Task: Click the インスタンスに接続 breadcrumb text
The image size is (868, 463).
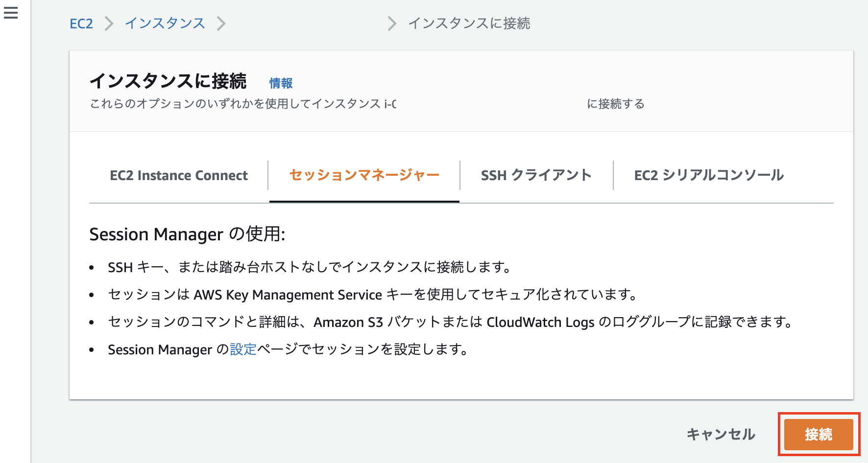Action: click(468, 23)
